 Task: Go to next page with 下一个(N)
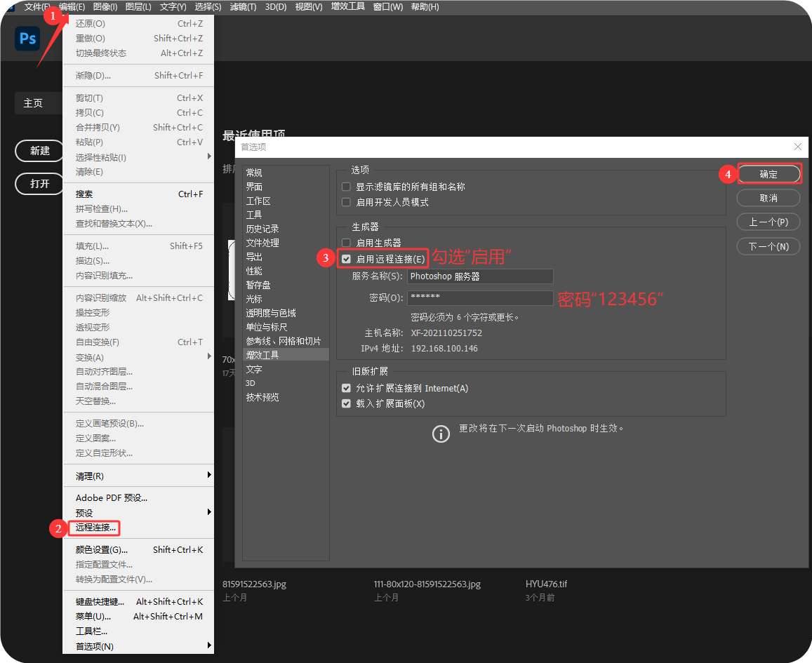(768, 246)
